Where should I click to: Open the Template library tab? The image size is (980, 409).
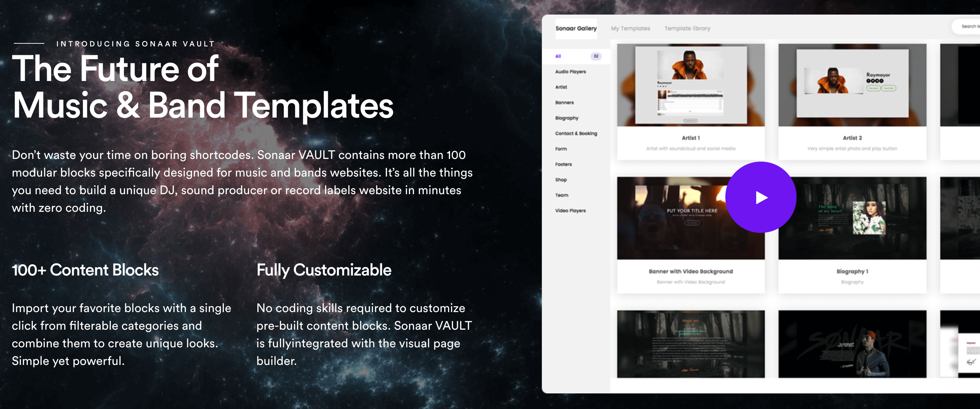(x=687, y=28)
